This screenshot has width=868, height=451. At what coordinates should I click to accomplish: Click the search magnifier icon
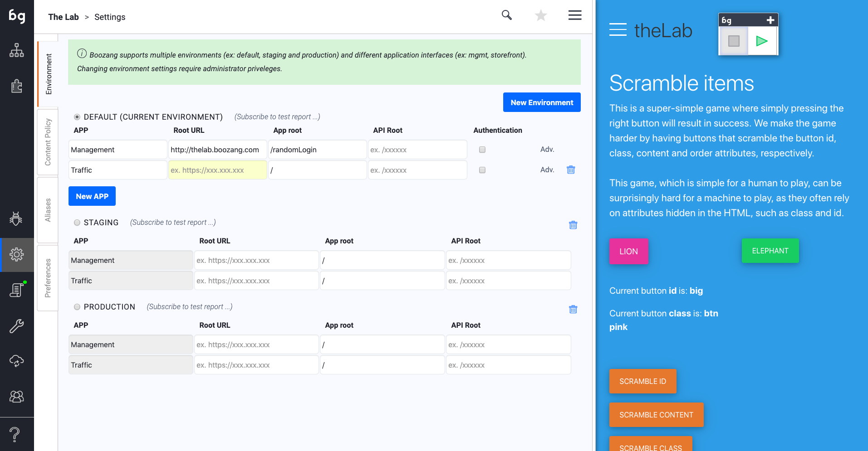point(506,15)
